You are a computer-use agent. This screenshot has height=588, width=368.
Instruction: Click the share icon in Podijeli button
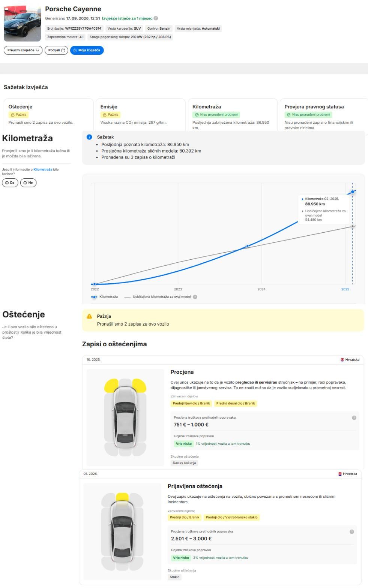tap(63, 50)
